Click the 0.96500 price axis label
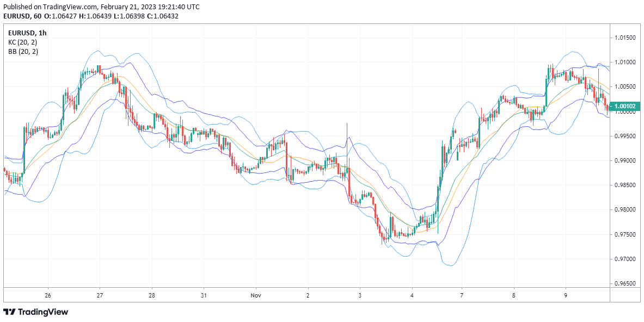This screenshot has height=322, width=644. coord(625,284)
